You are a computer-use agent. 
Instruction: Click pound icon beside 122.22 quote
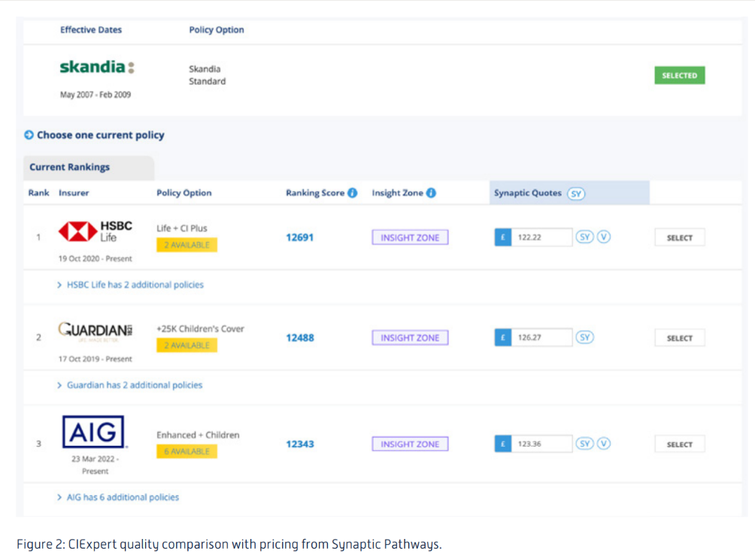pyautogui.click(x=502, y=238)
